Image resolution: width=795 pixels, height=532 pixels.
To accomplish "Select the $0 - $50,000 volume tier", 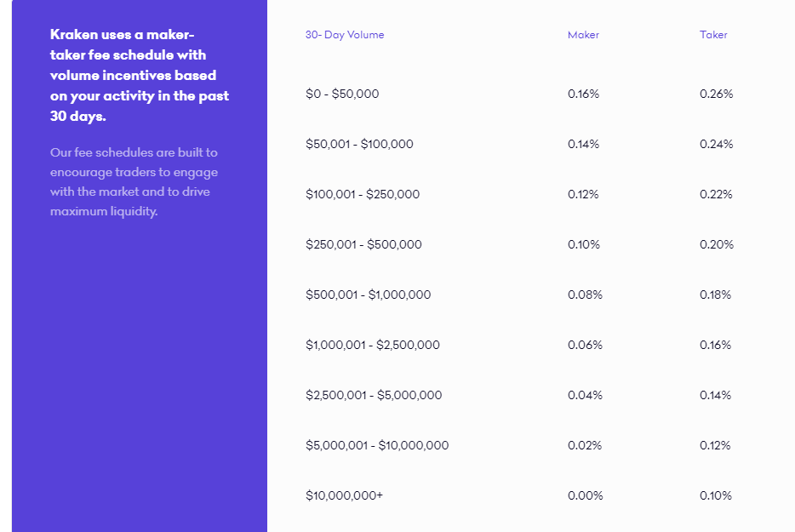I will (342, 94).
